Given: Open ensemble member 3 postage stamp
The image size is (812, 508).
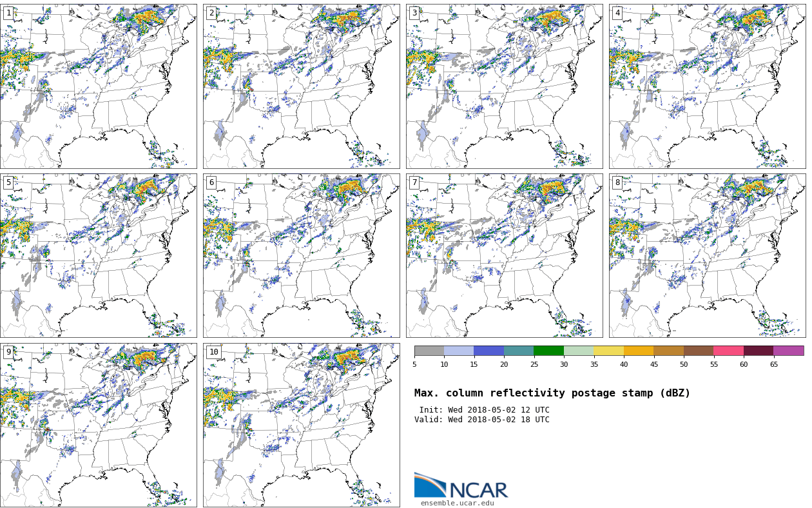Looking at the screenshot, I should (504, 86).
